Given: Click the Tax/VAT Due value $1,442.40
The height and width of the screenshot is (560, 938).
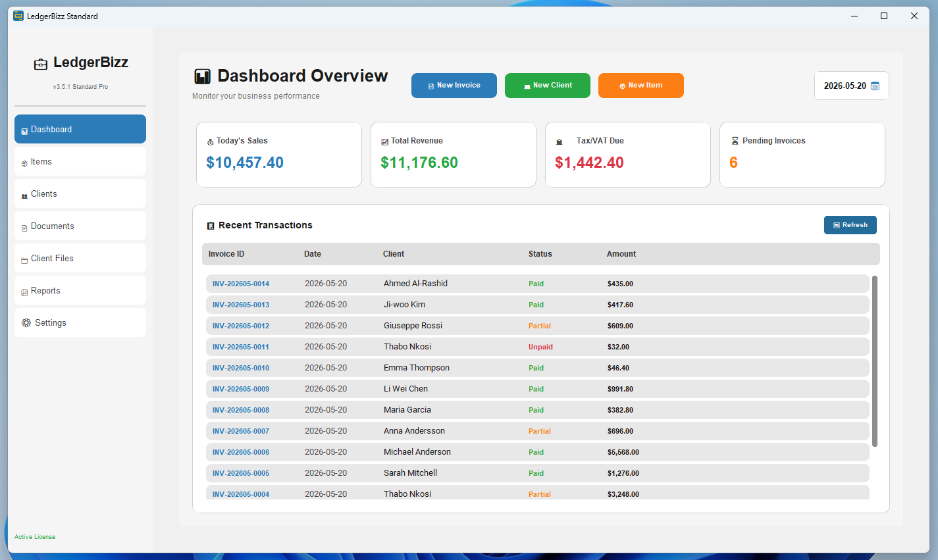Looking at the screenshot, I should 589,163.
